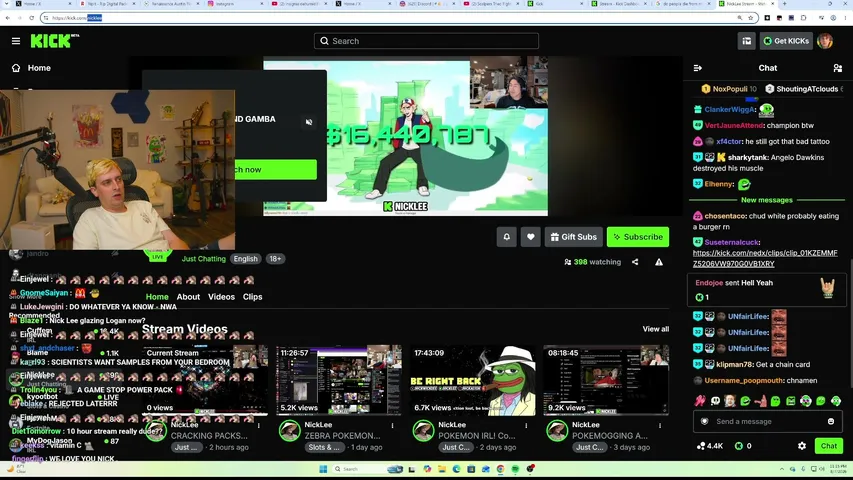
Task: Switch to the Instagram browser tab
Action: click(236, 4)
